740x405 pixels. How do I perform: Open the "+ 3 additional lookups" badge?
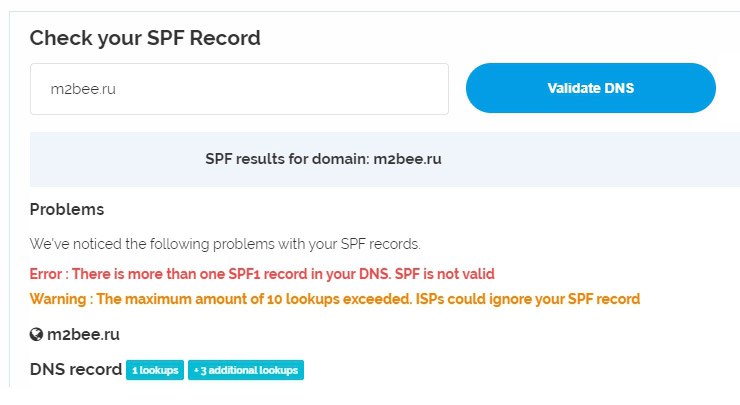coord(245,370)
